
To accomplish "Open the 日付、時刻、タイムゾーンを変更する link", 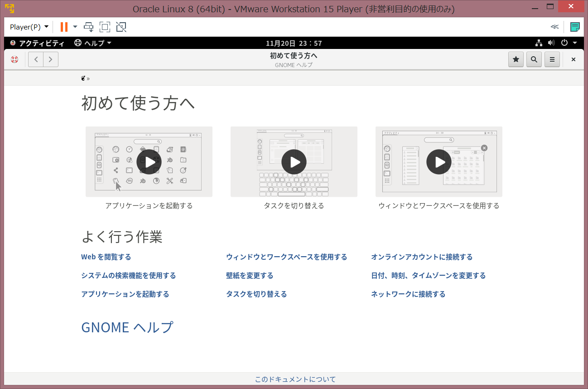I will coord(428,276).
